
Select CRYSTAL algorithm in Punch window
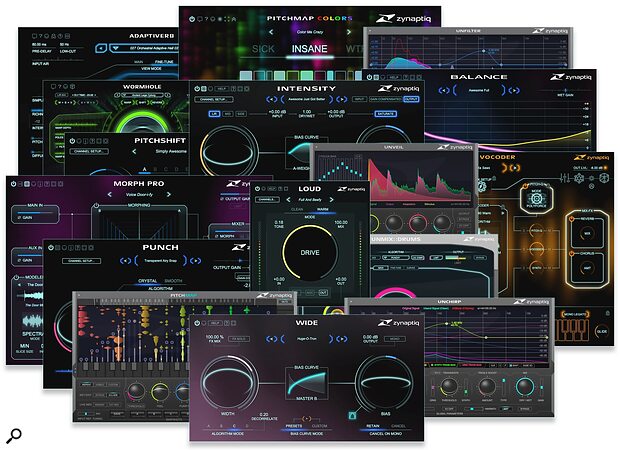147,281
